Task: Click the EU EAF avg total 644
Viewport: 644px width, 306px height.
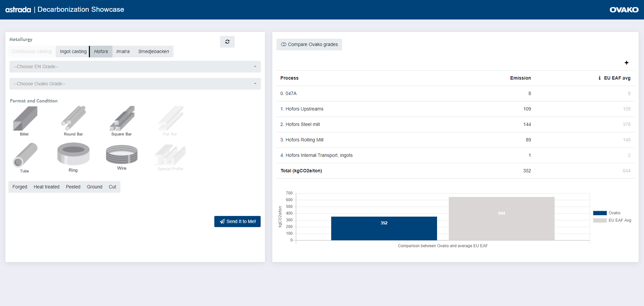Action: click(627, 171)
